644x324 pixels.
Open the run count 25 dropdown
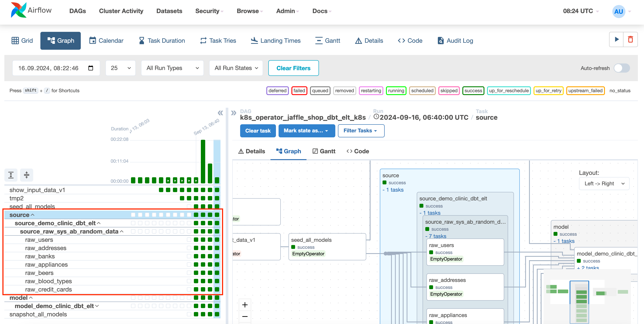[121, 68]
